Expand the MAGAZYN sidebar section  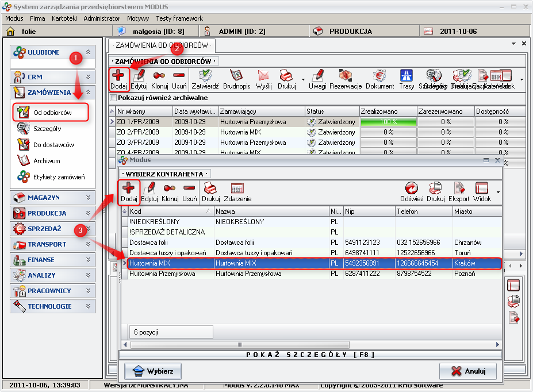click(52, 197)
